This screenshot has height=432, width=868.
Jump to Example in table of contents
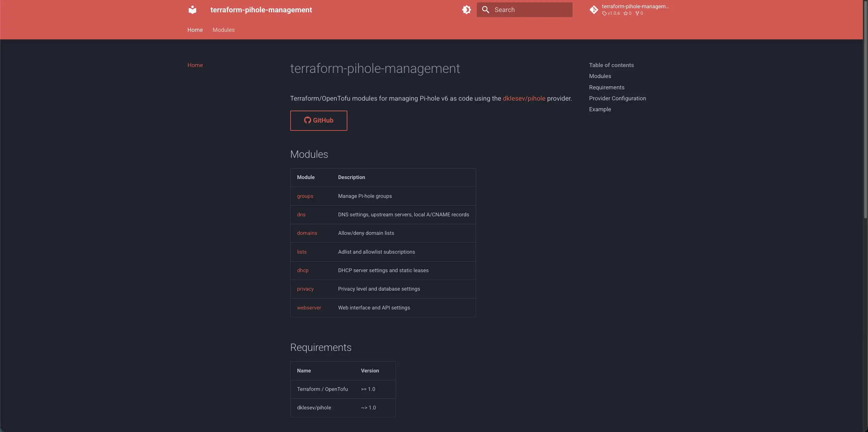600,109
